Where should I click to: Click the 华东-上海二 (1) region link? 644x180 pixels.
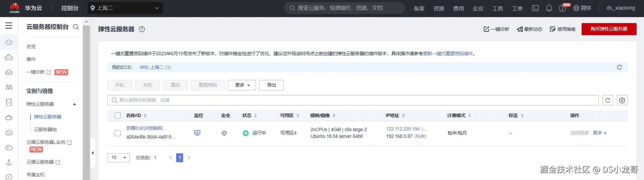(x=155, y=67)
